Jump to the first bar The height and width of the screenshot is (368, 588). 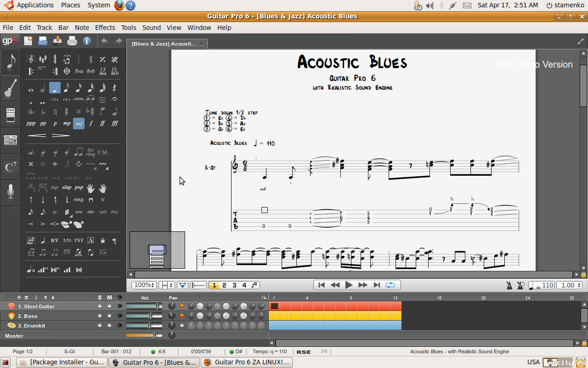pyautogui.click(x=322, y=285)
